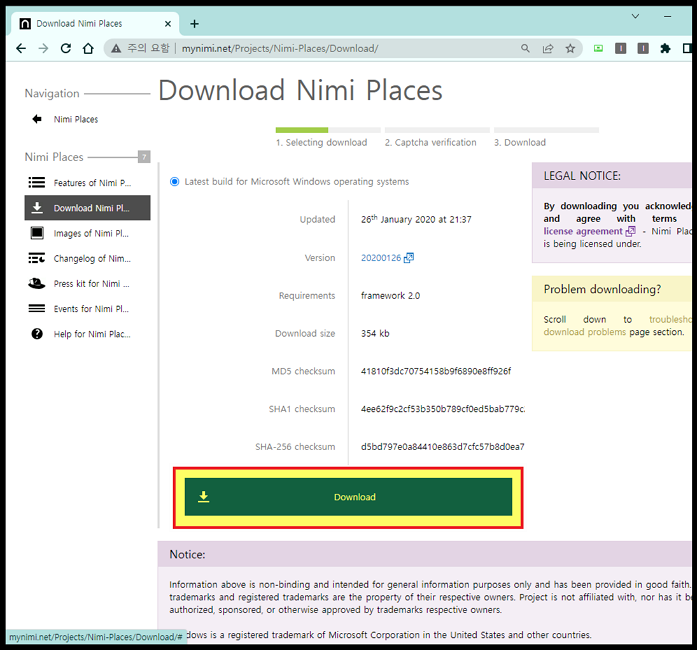Click the LEGAL NOTICE heading
The width and height of the screenshot is (697, 650).
coord(582,176)
